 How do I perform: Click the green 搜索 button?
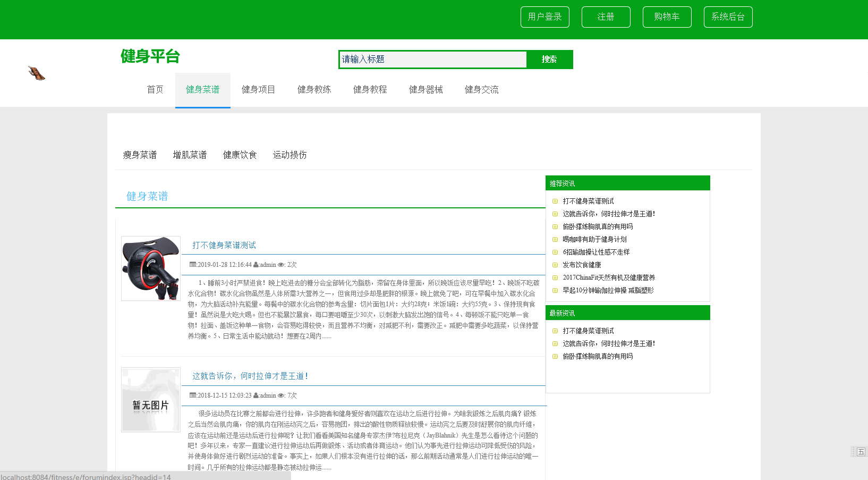(549, 60)
